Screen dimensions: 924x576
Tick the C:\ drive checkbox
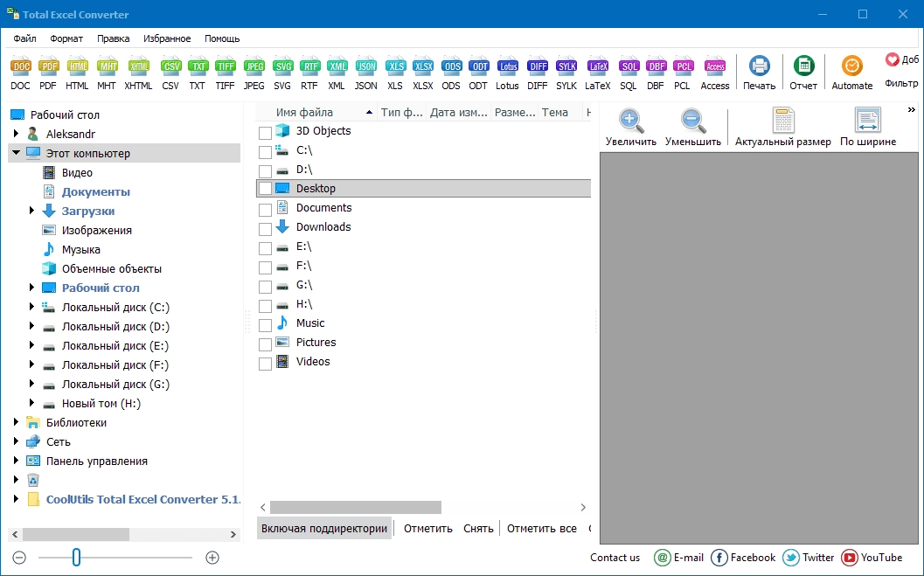click(265, 152)
